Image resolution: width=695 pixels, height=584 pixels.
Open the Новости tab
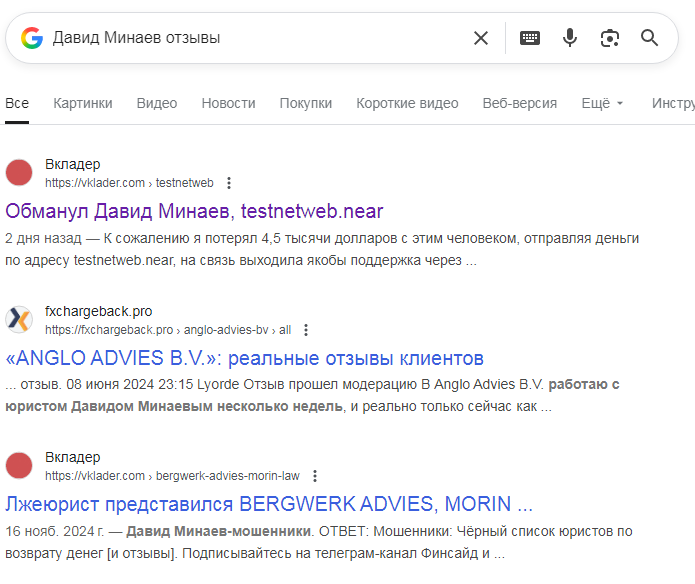[x=228, y=103]
